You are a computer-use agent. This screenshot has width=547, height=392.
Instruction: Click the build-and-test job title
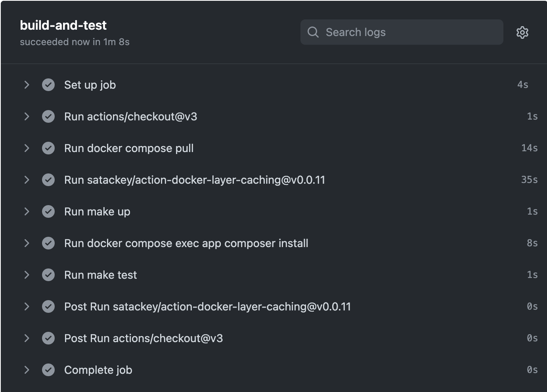[63, 25]
